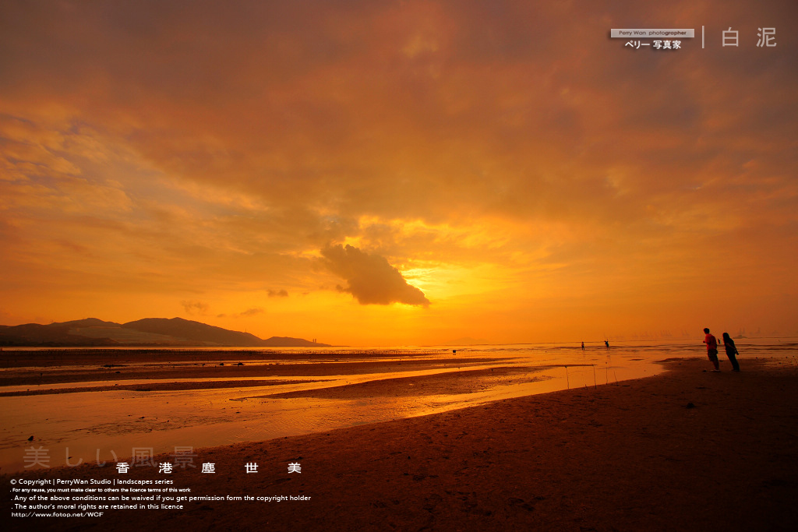Viewport: 798px width, 532px height.
Task: Click the dark-clothed person on the beach
Action: tap(731, 351)
